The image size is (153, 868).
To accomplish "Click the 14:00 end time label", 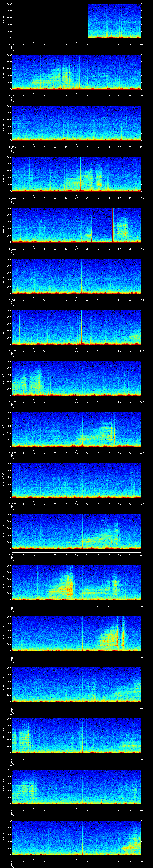I will 141,249.
